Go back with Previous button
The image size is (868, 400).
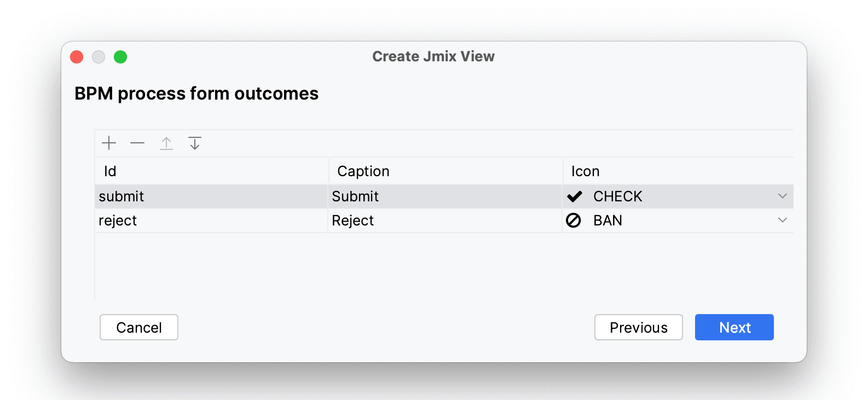pyautogui.click(x=638, y=327)
